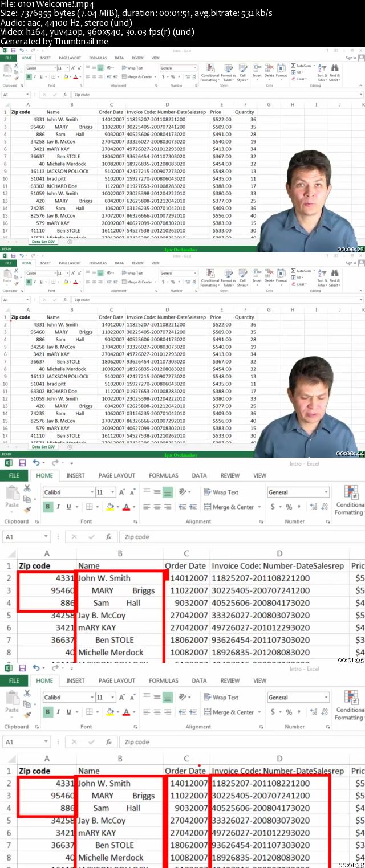Open Conditional Formatting in the 00:01:06 frame
Screen dimensions: 365x868
coord(350,499)
